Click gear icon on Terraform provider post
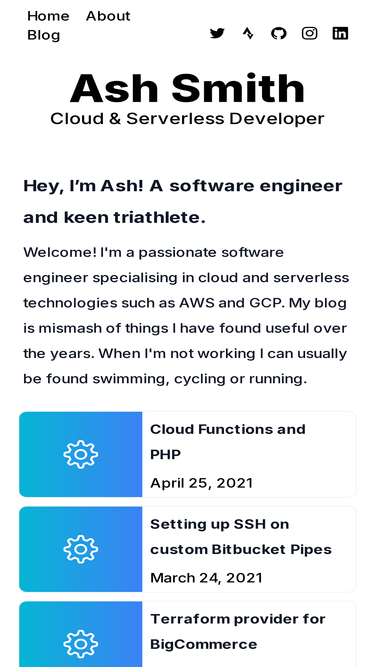 coord(81,644)
